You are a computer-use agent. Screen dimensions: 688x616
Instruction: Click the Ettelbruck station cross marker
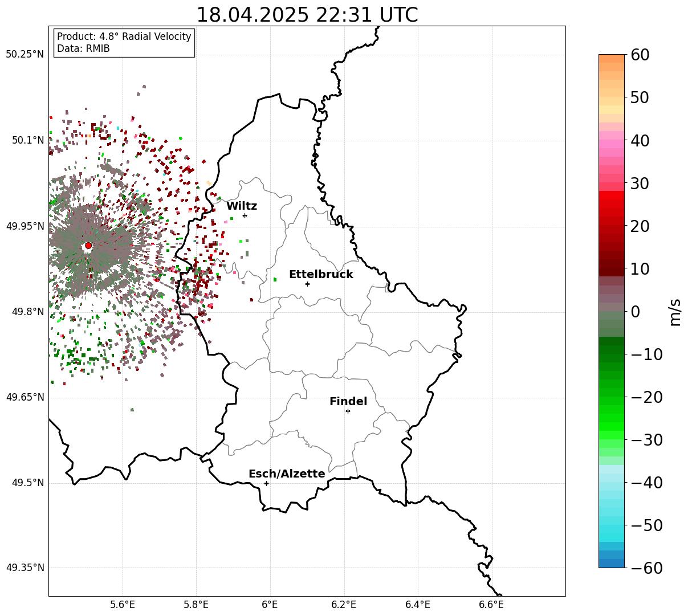tap(307, 284)
